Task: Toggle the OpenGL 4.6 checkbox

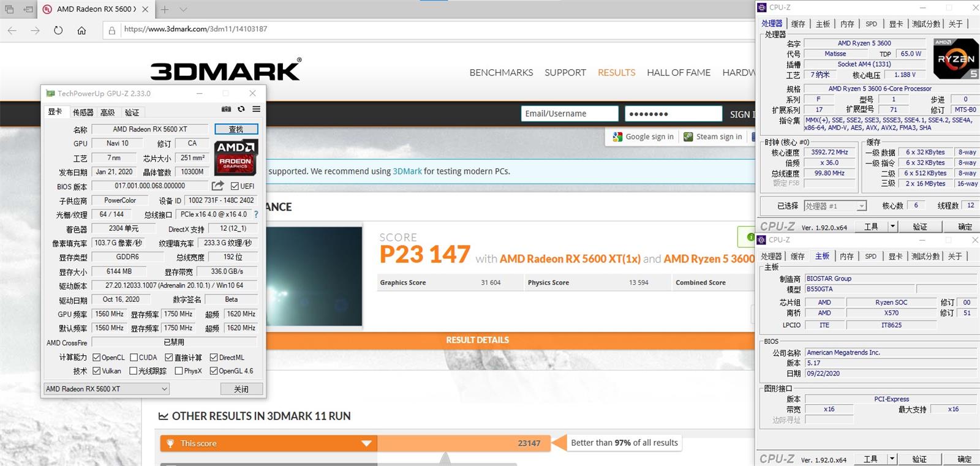Action: 214,371
